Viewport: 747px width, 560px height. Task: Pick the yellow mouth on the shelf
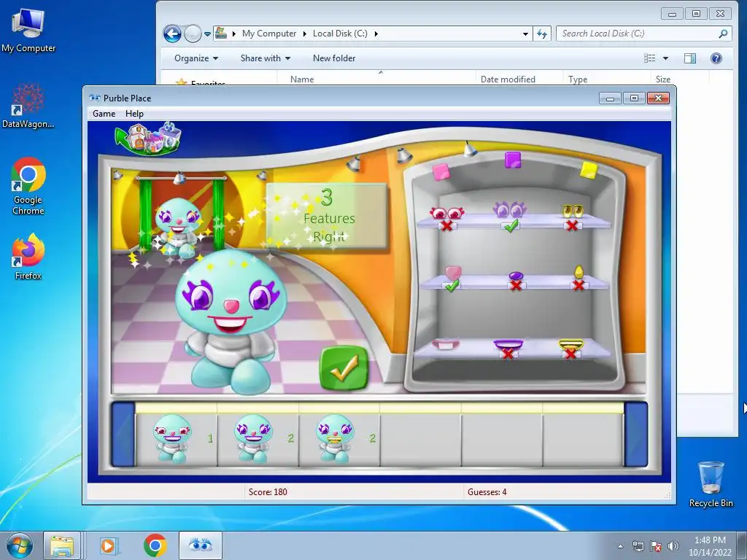[570, 344]
